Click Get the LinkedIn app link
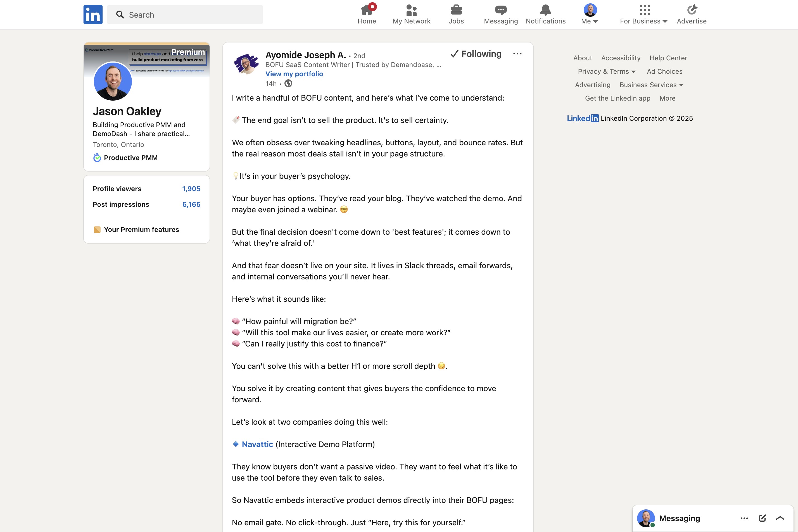 coord(617,98)
